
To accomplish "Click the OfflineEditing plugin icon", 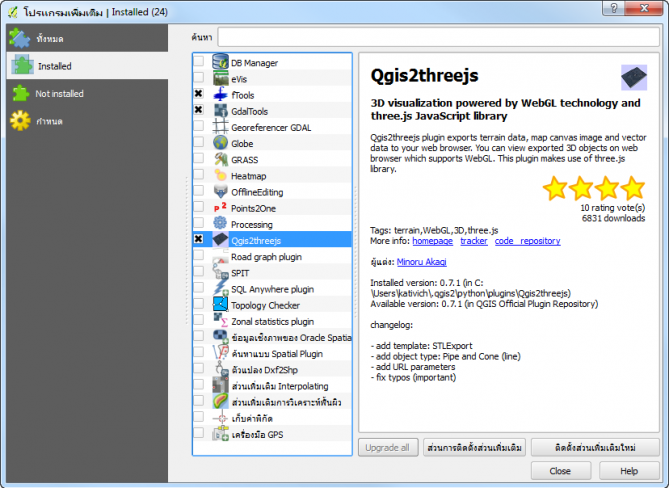I will tap(220, 192).
